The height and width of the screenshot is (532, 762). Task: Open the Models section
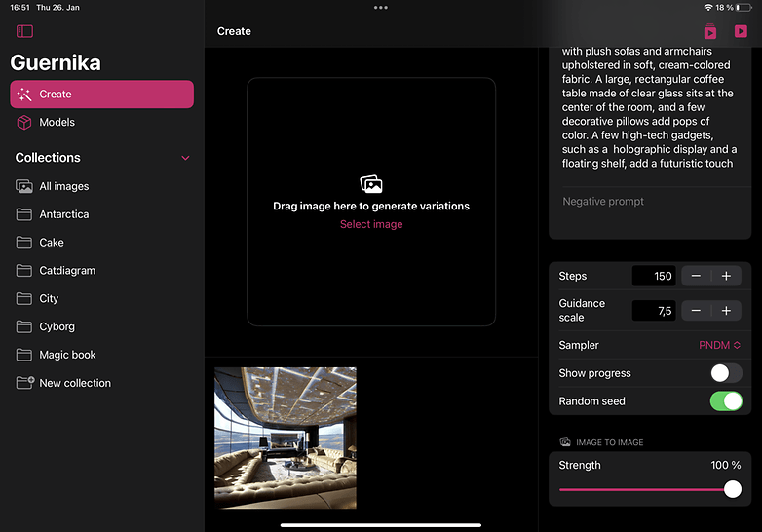[101, 123]
